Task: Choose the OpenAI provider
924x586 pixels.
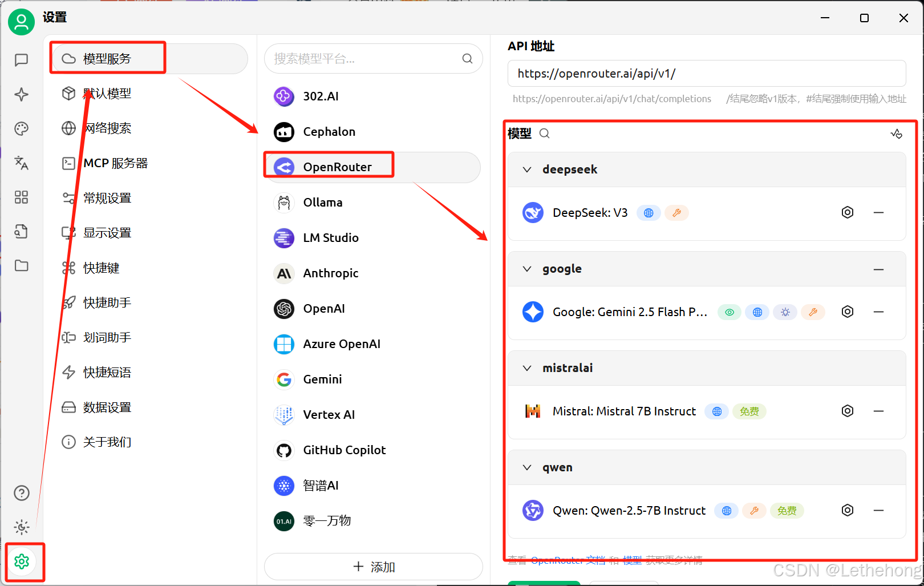Action: point(374,309)
